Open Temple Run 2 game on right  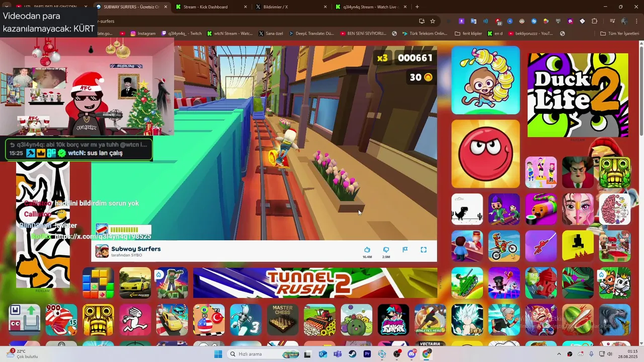615,172
